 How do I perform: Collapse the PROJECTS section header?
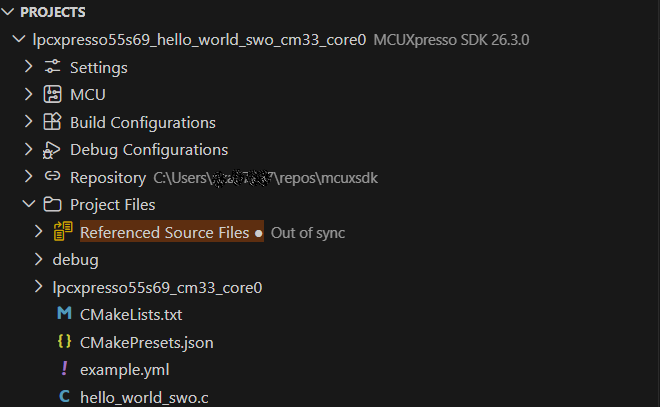point(10,12)
